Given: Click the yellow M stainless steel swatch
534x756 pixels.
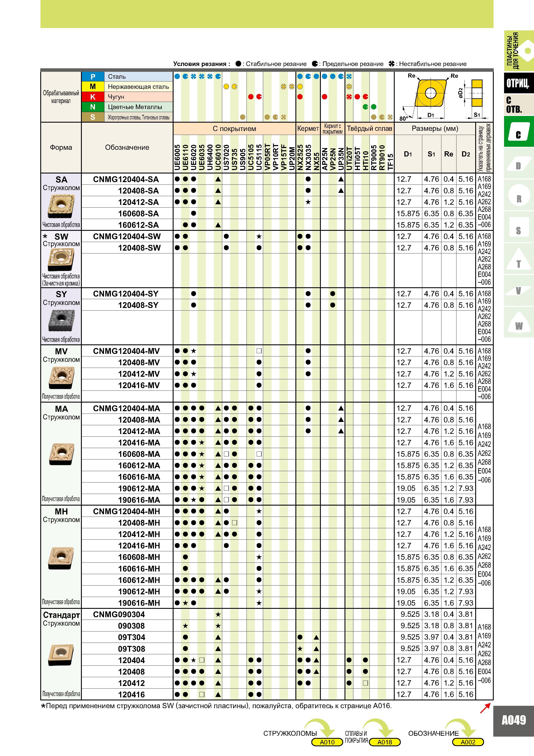Looking at the screenshot, I should [x=93, y=87].
